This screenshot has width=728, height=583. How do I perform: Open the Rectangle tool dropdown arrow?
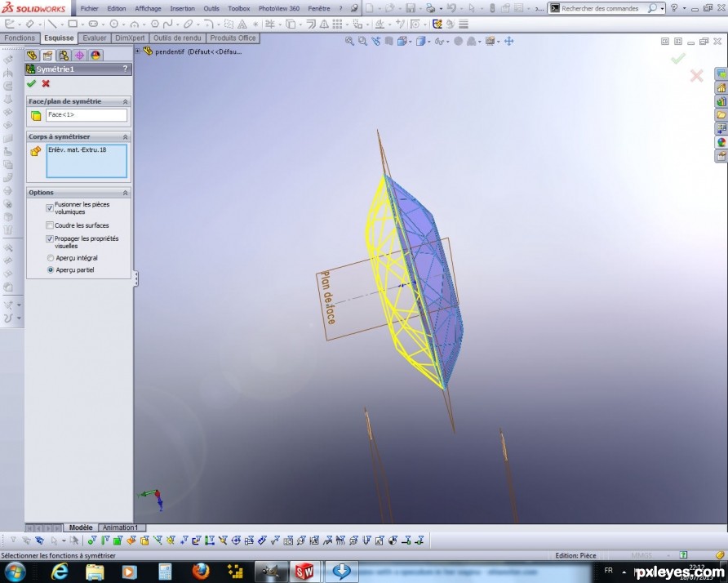tap(82, 24)
